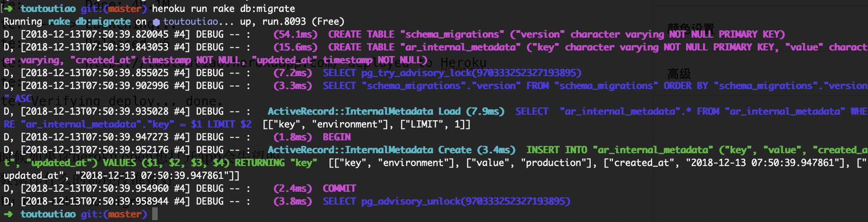
Task: Click the terminal cursor block at prompt
Action: 155,214
